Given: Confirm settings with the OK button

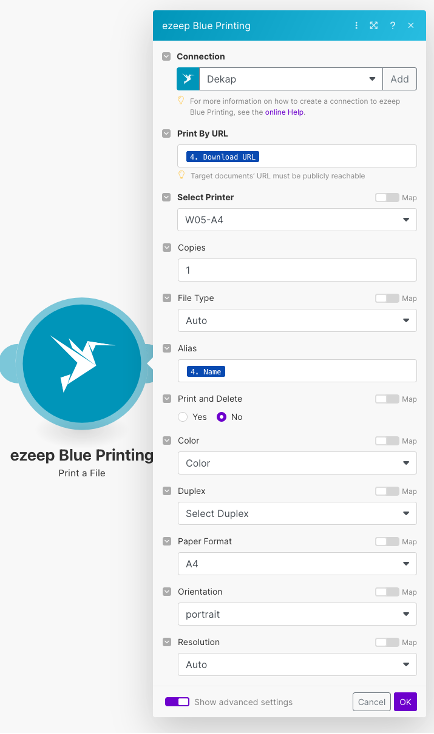Looking at the screenshot, I should pyautogui.click(x=405, y=702).
